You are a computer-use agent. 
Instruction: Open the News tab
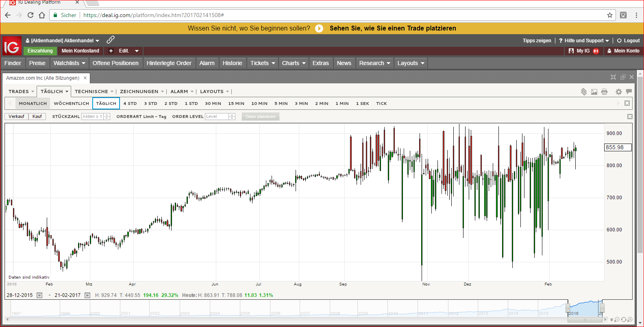[344, 63]
